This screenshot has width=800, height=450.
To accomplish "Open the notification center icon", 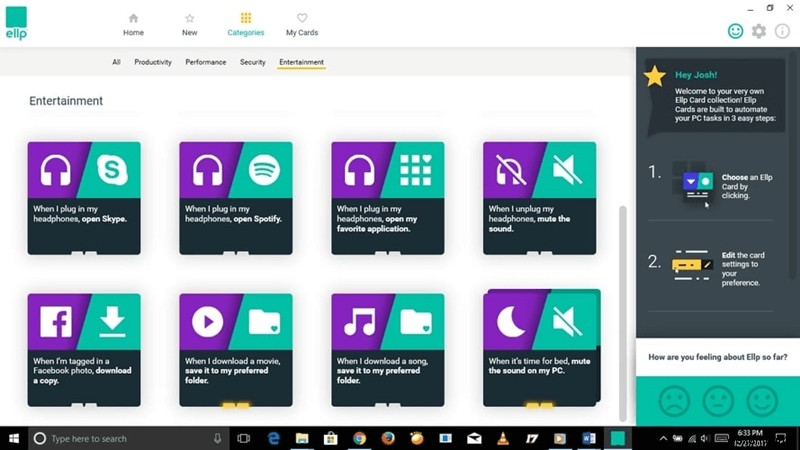I will [781, 438].
